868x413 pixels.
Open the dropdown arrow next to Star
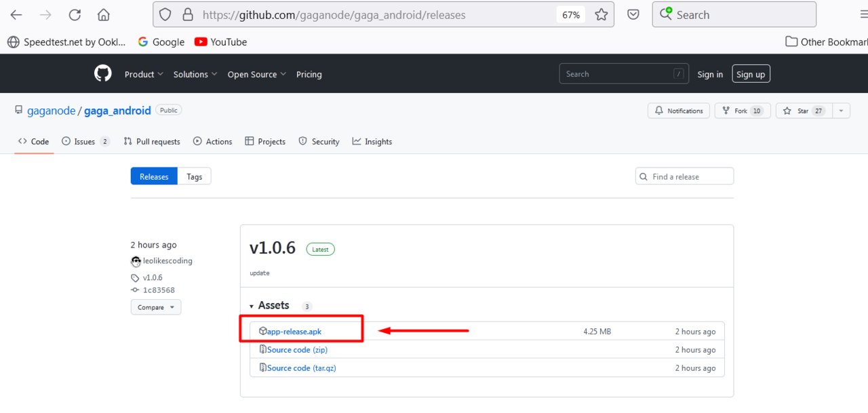[841, 111]
